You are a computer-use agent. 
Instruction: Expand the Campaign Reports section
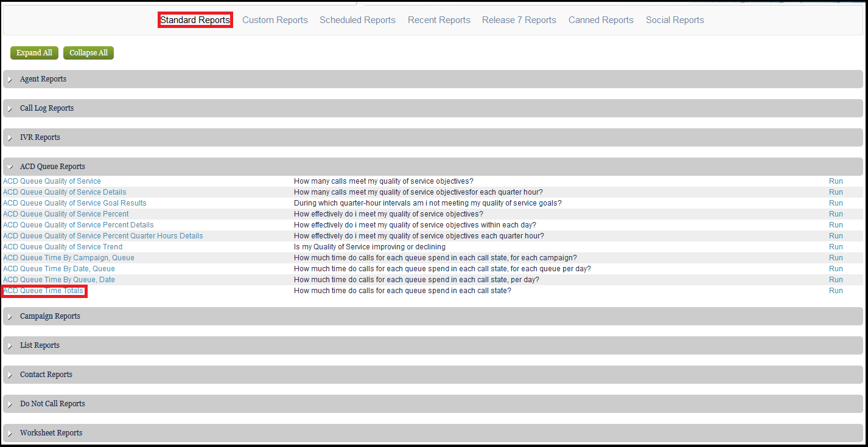433,316
